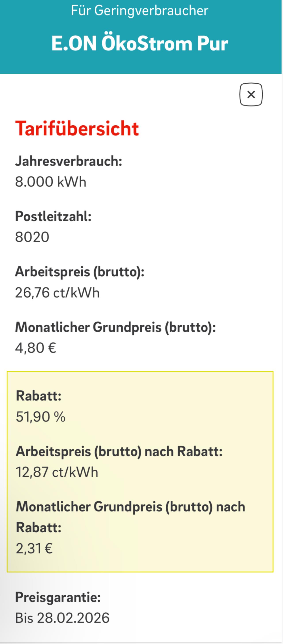
Task: Click the Arbeitspreis (brutto) nach Rabatt label
Action: coord(119,452)
